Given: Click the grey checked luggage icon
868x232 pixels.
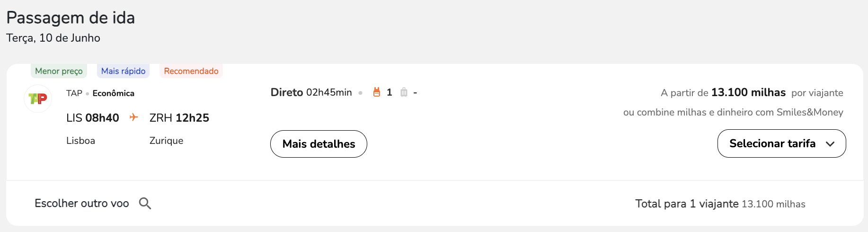Looking at the screenshot, I should pos(404,92).
